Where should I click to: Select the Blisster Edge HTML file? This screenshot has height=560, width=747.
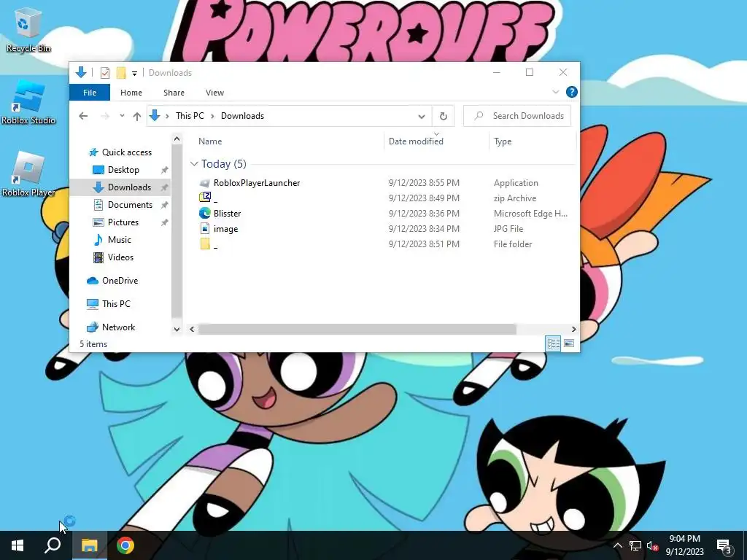click(220, 214)
